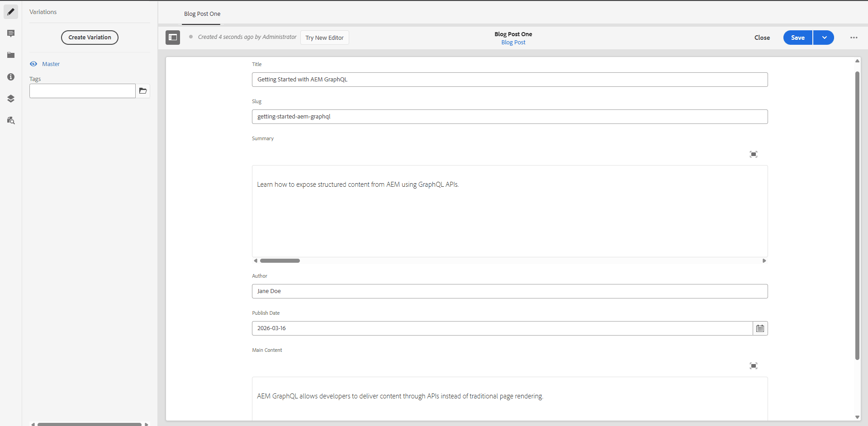Click the Variations panel heading
The height and width of the screenshot is (426, 868).
pos(43,12)
